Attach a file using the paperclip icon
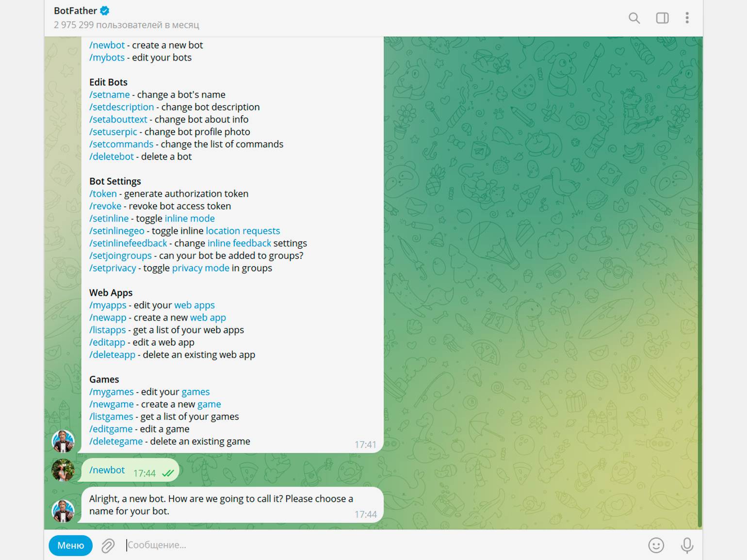Screen dimensions: 747x560 coord(108,545)
